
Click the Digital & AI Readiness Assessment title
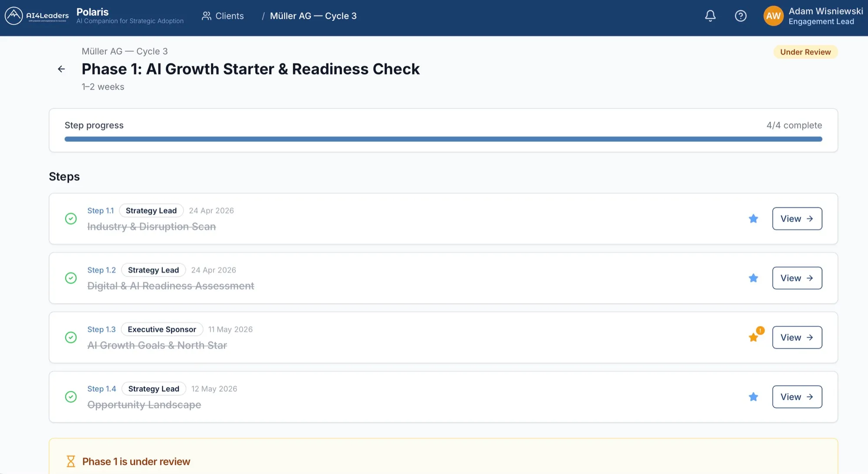coord(171,286)
